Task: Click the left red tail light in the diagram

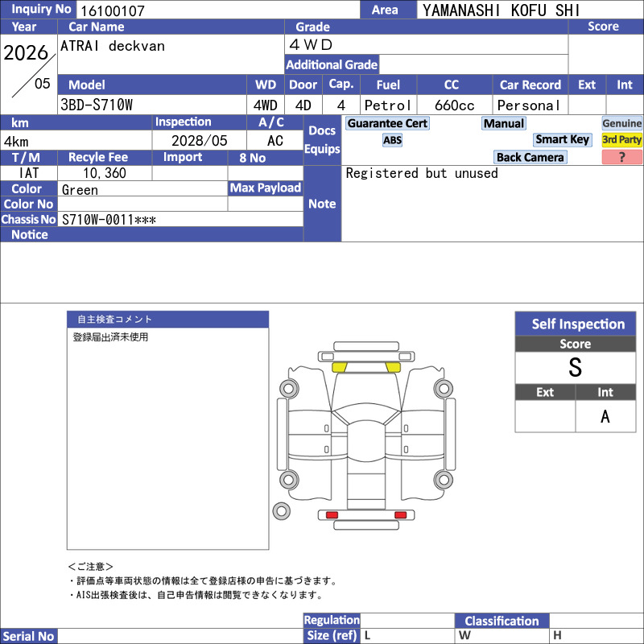Action: [x=332, y=515]
